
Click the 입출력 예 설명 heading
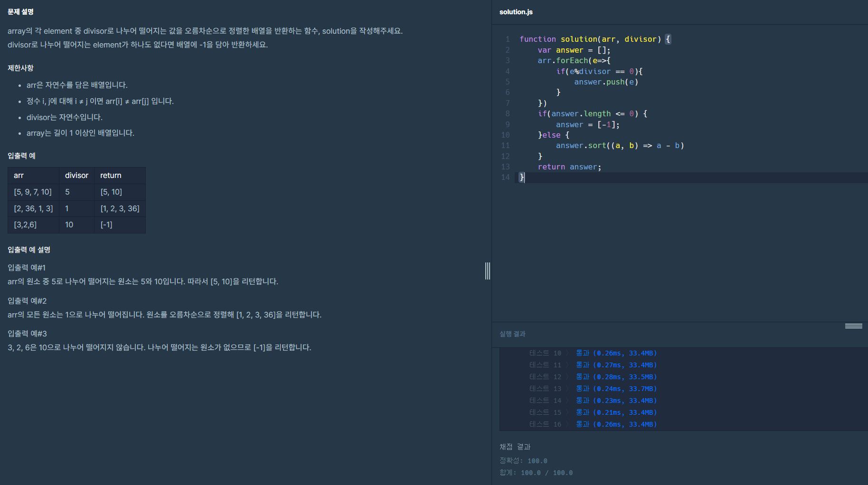(x=29, y=250)
